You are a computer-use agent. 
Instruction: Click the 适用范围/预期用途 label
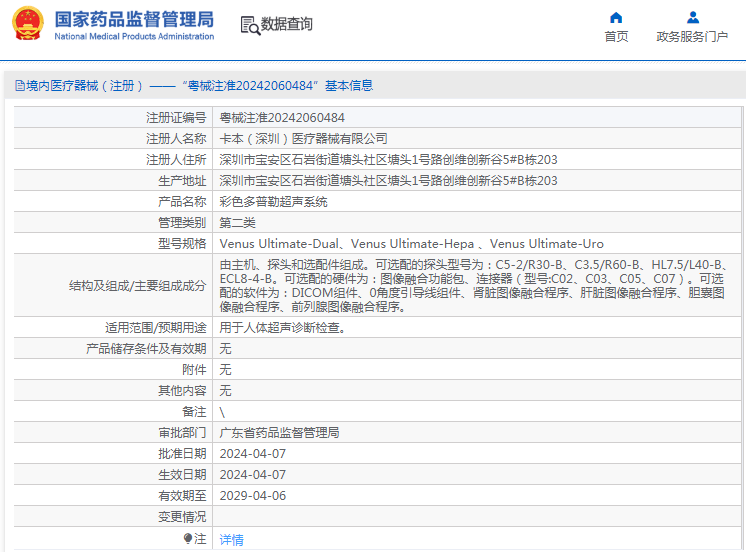[x=156, y=327]
